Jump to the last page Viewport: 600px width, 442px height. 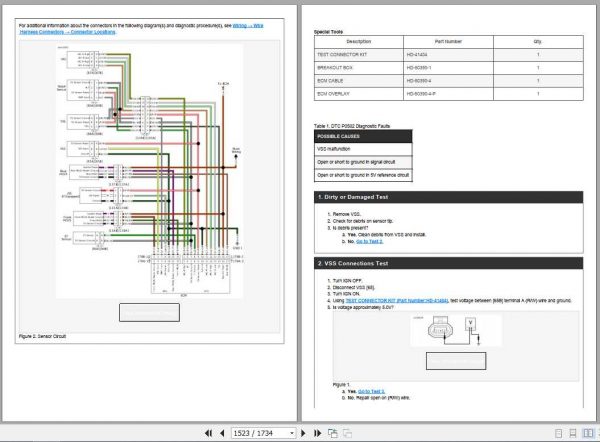pos(318,433)
